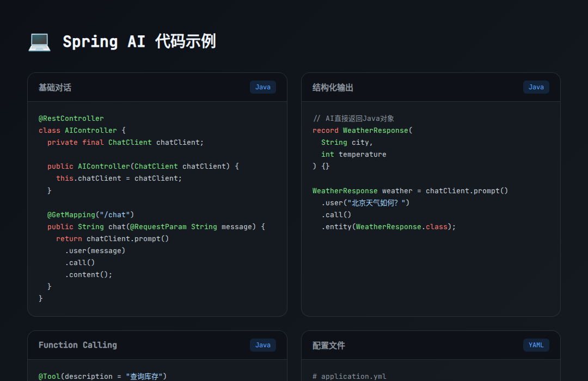Screen dimensions: 588x381
Task: Click the 'WeatherResponse weather = chatClient.prompt()' line
Action: 411,191
